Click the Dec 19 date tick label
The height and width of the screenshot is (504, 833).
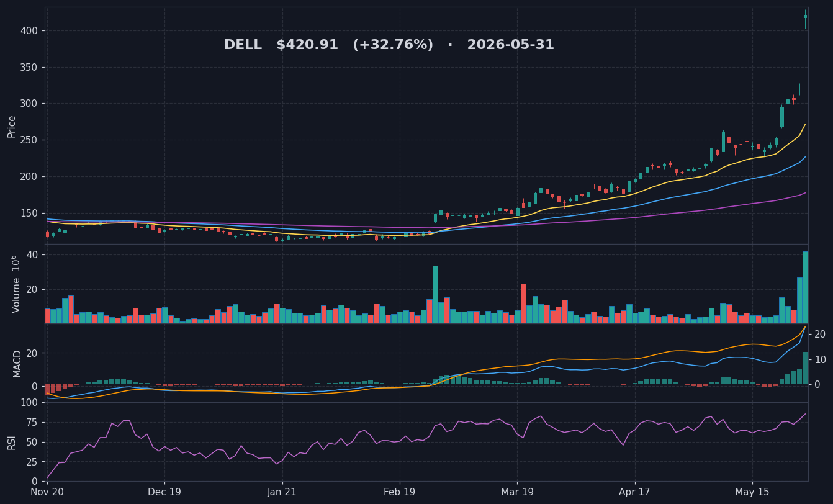[164, 492]
